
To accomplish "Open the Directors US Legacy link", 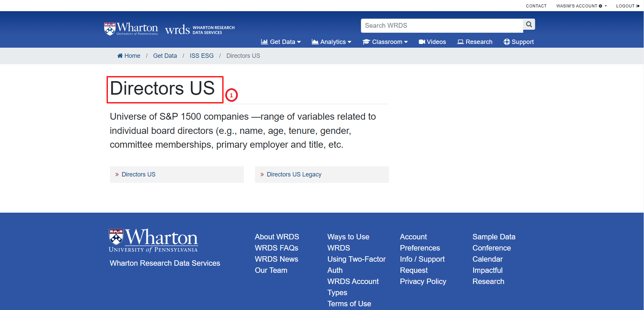I will [x=294, y=174].
